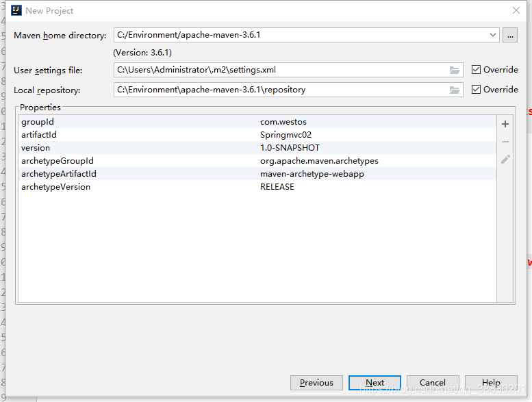Remove selected property with minus icon
The width and height of the screenshot is (532, 402).
[505, 142]
